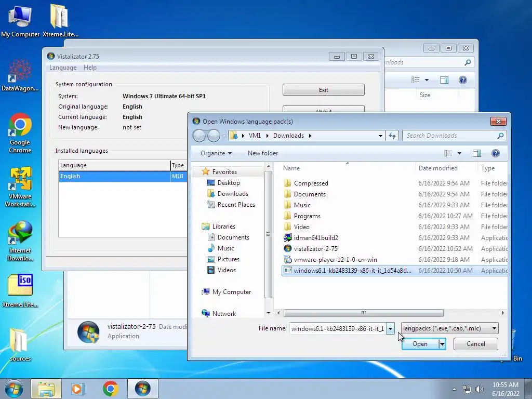Open Internet Download Manager desktop shortcut
The height and width of the screenshot is (399, 532).
click(x=20, y=241)
